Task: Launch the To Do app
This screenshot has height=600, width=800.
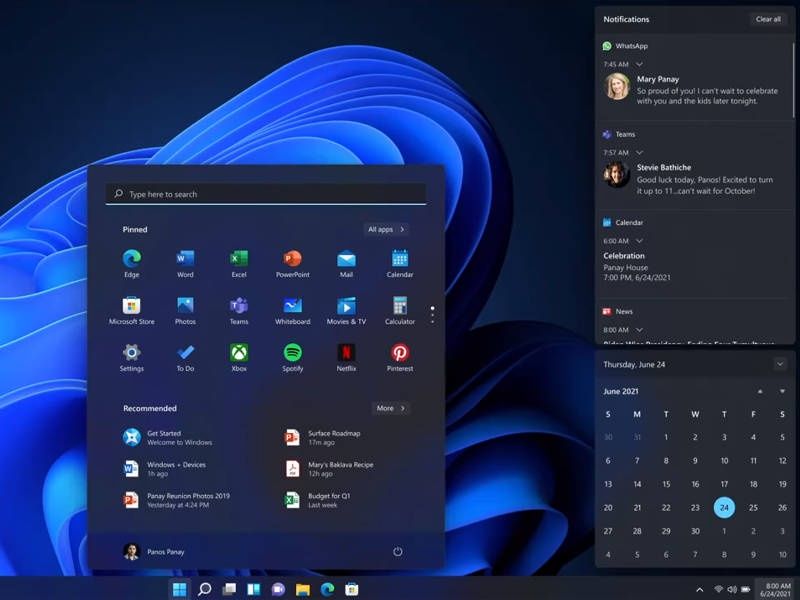Action: pos(185,357)
